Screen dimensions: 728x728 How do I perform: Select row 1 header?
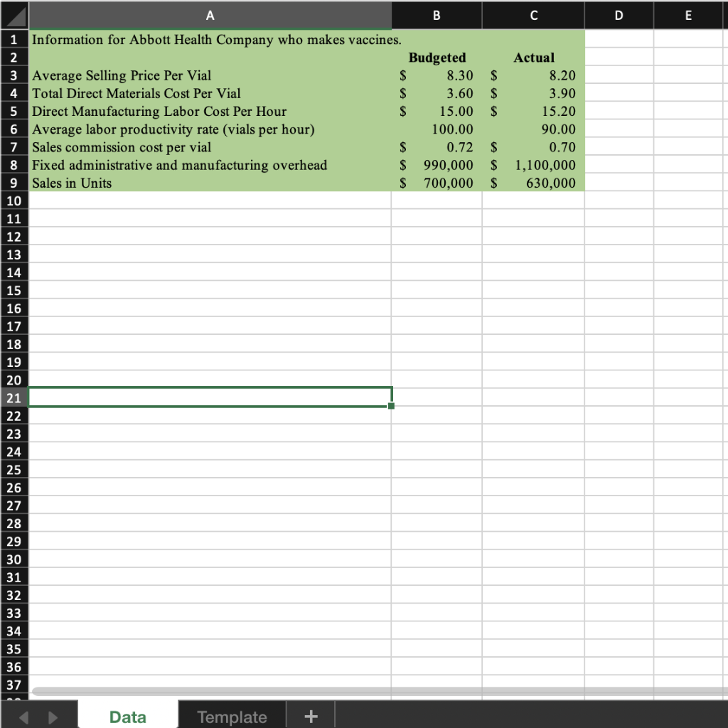14,40
